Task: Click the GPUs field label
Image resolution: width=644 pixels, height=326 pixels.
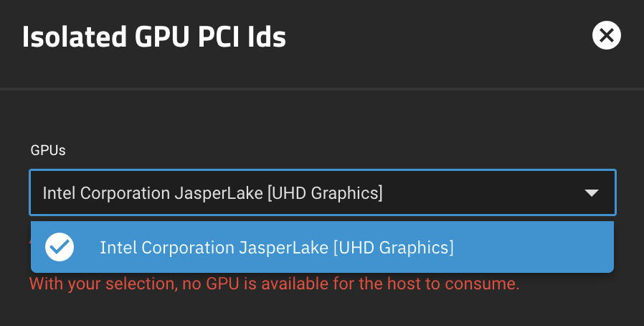Action: [48, 151]
